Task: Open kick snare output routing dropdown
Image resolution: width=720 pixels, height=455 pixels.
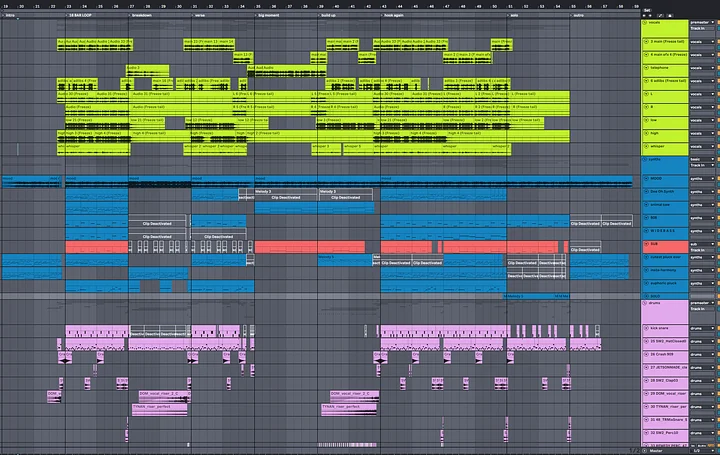Action: (x=702, y=328)
